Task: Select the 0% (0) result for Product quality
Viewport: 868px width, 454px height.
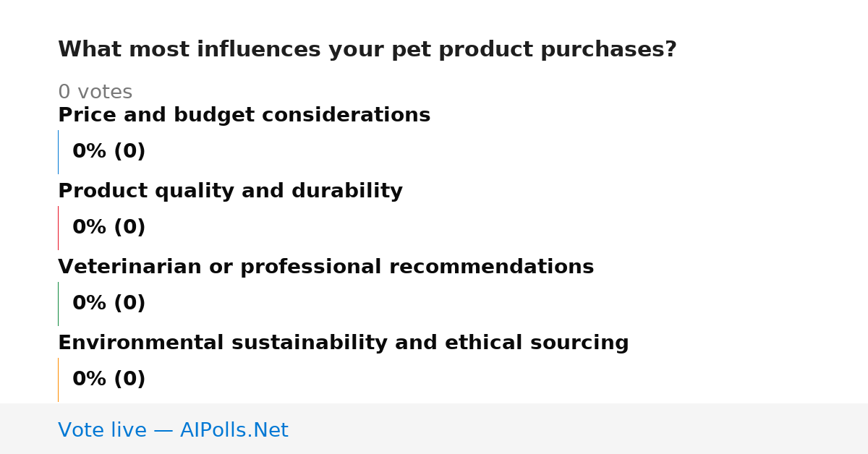Action: [x=109, y=228]
